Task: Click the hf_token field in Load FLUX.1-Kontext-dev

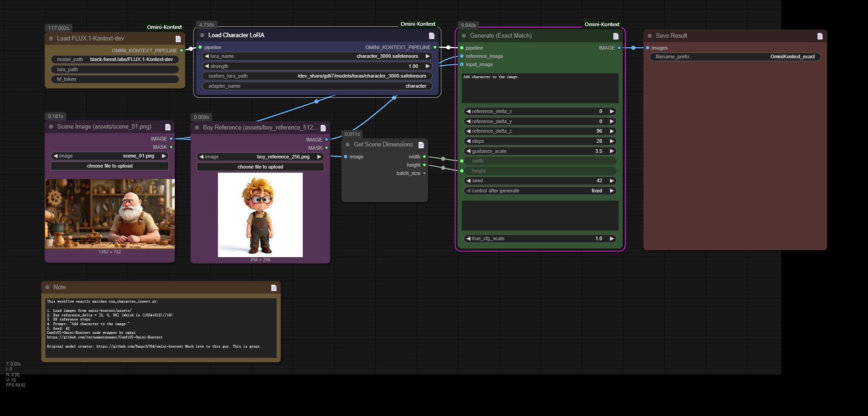Action: pyautogui.click(x=114, y=79)
